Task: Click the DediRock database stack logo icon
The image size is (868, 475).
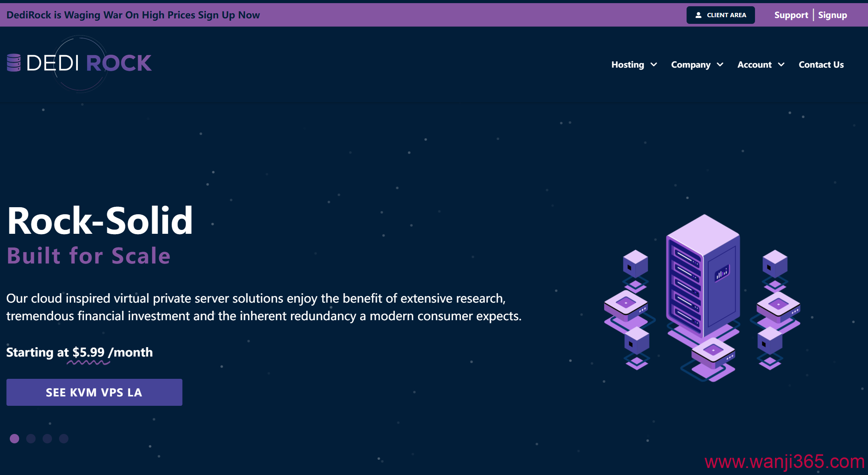Action: click(x=14, y=63)
